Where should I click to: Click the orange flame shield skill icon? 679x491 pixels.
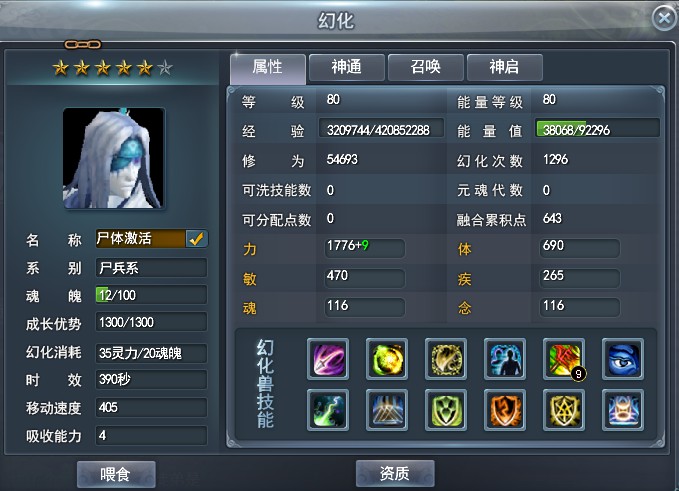[505, 410]
